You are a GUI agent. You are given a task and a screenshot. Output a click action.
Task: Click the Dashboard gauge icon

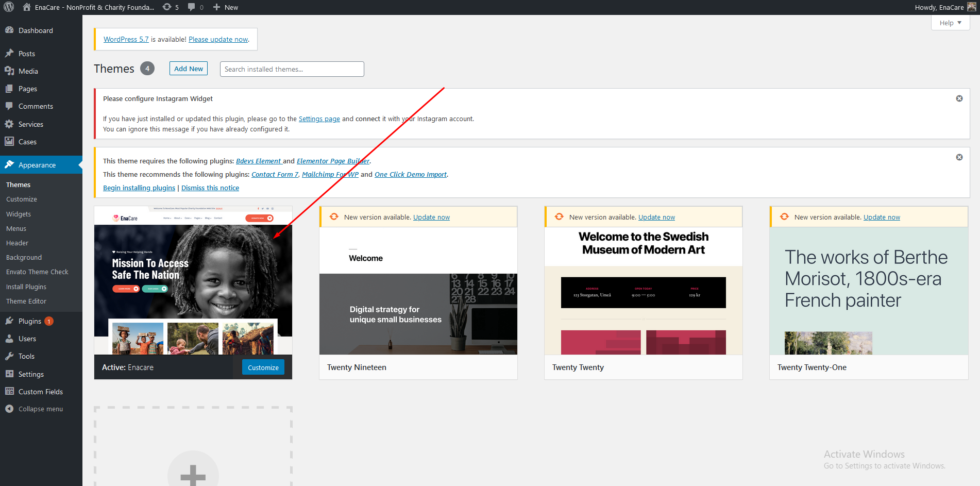9,30
